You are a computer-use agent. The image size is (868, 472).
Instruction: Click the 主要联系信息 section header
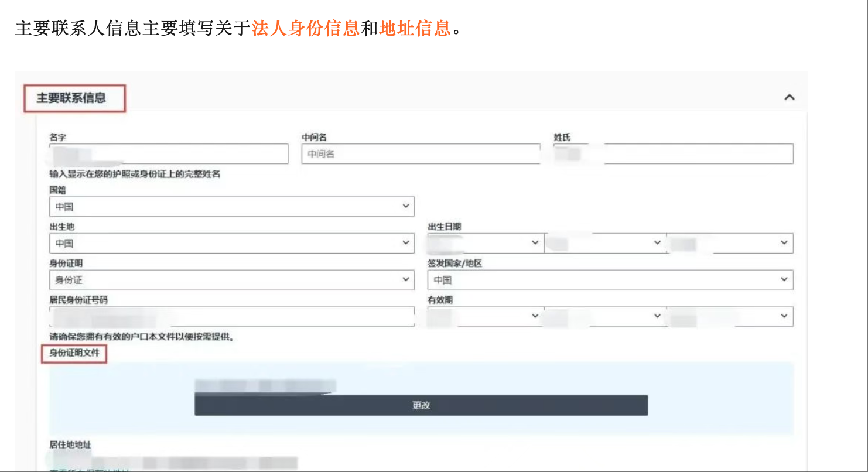coord(71,98)
